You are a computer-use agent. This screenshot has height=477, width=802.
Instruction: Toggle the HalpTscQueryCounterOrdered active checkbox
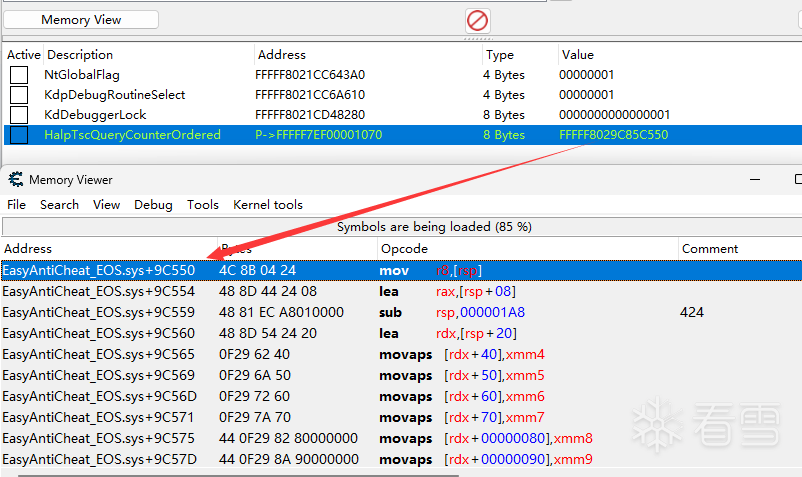pyautogui.click(x=19, y=135)
